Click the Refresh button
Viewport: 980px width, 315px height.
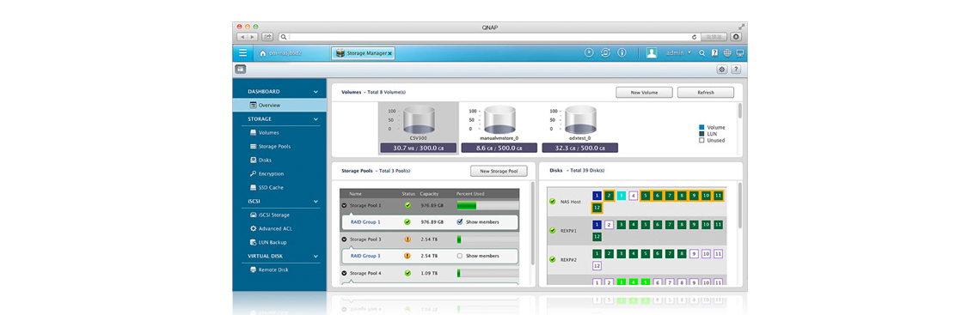[x=705, y=93]
